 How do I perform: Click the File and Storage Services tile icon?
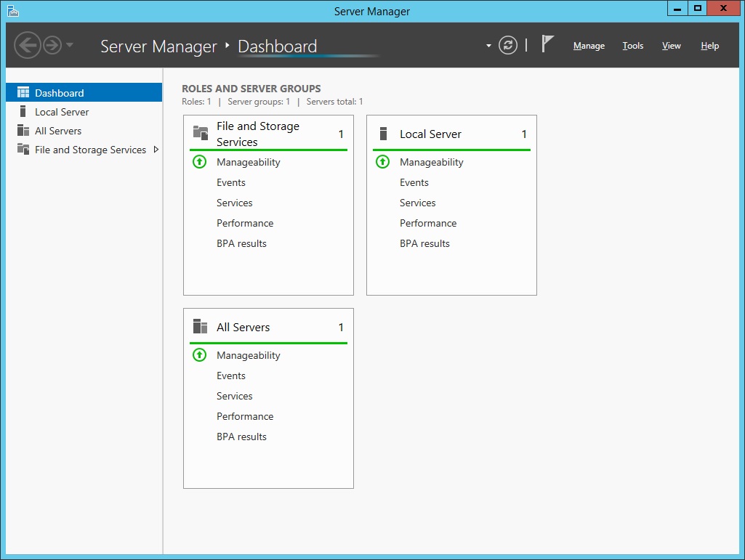coord(201,133)
